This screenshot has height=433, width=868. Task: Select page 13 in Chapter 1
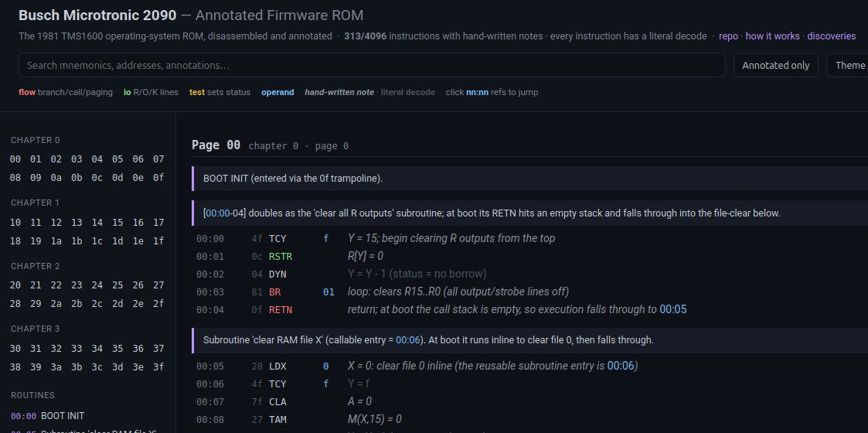(77, 223)
